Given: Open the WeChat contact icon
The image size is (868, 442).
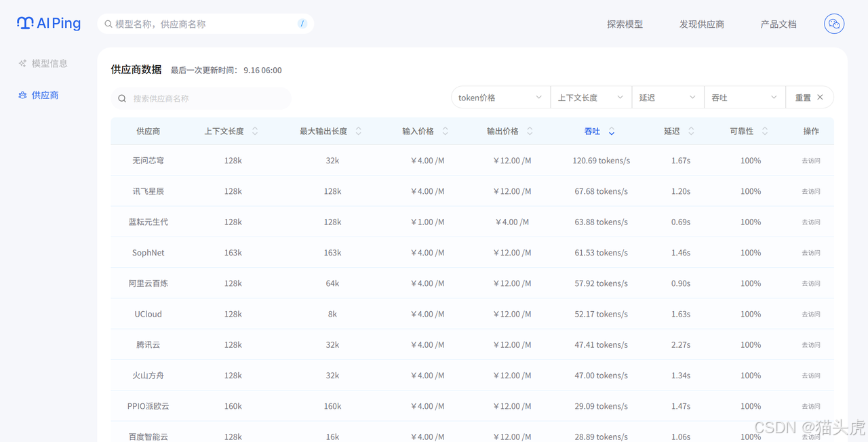Looking at the screenshot, I should 834,24.
